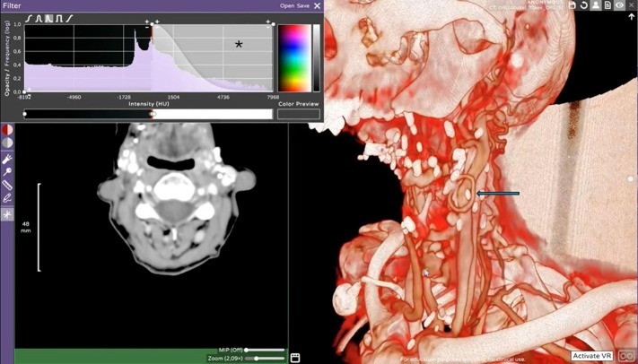Select the red half-circle color mode icon
Screen dimensions: 638x364
pos(7,130)
